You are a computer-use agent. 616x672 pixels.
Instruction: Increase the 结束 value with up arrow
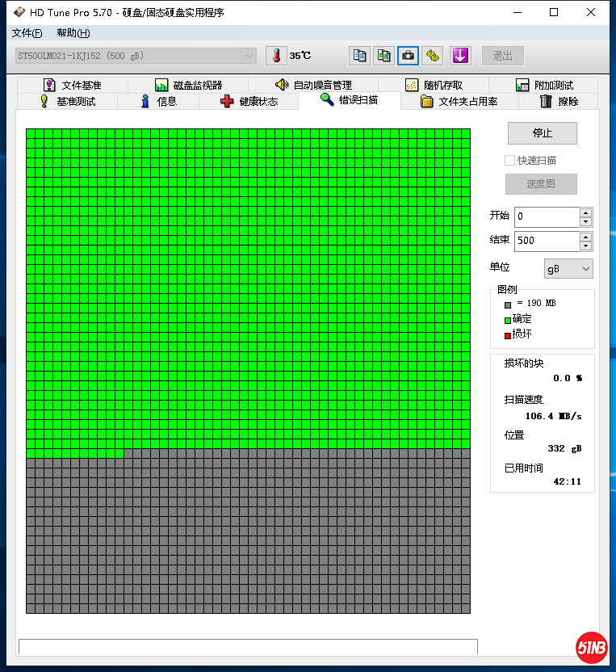[x=585, y=237]
